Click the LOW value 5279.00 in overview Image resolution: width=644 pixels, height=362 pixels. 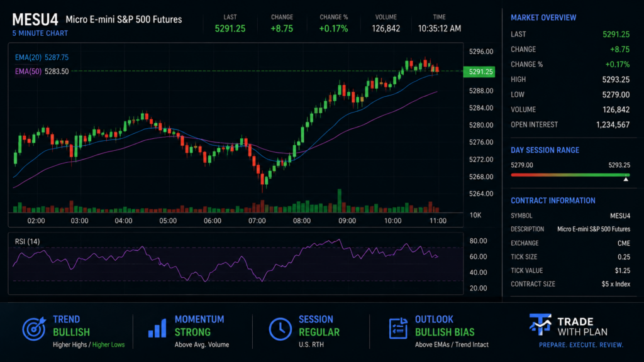pos(616,95)
